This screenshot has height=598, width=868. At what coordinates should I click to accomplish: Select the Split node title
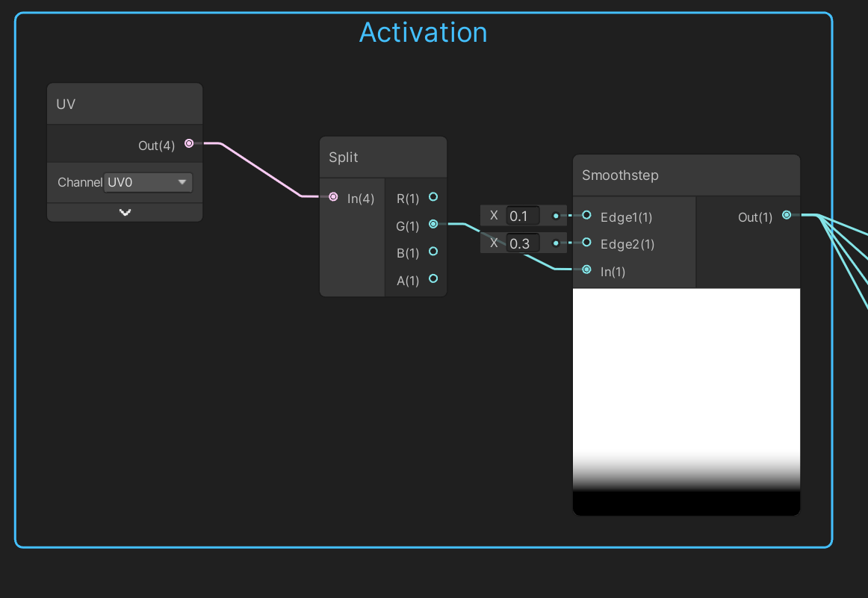click(x=343, y=158)
